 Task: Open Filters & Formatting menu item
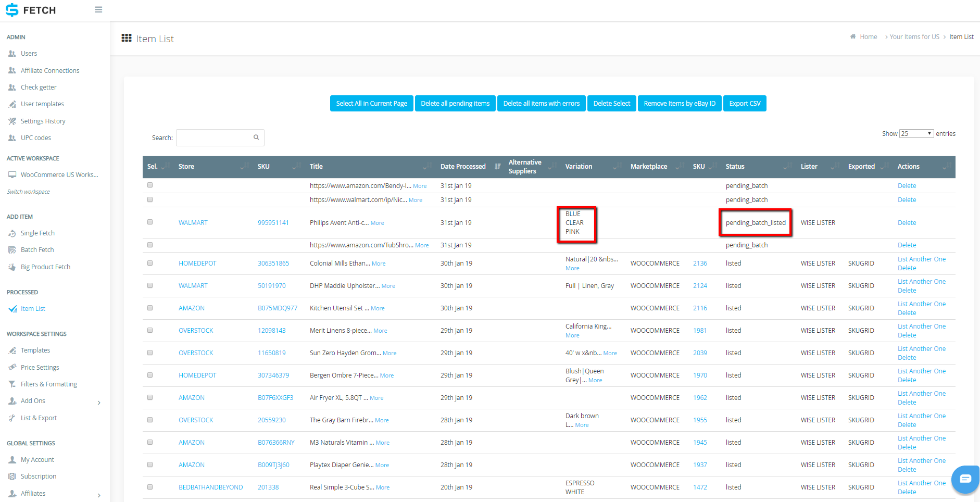(x=48, y=384)
